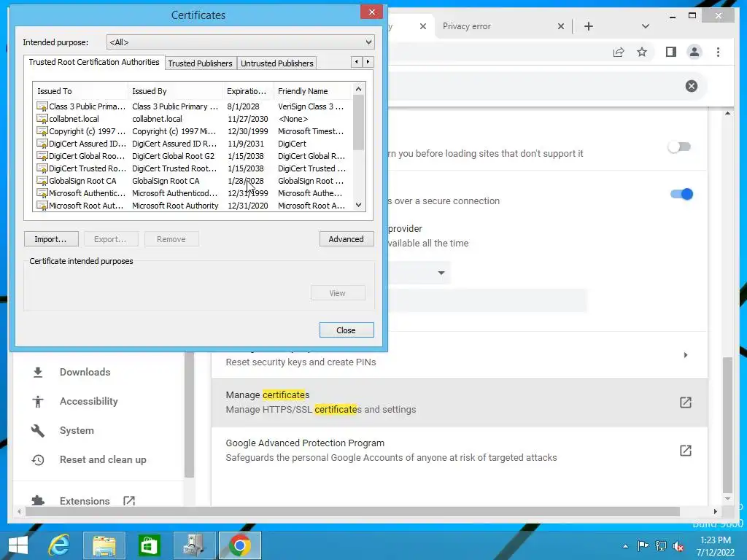Select the Class 3 Public Primary certificate

point(193,106)
